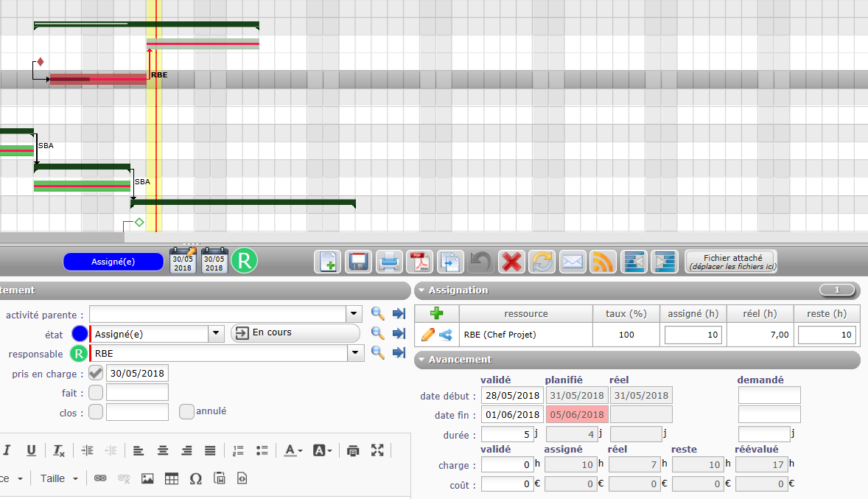Send the item by email
Viewport: 868px width, 499px height.
[572, 262]
